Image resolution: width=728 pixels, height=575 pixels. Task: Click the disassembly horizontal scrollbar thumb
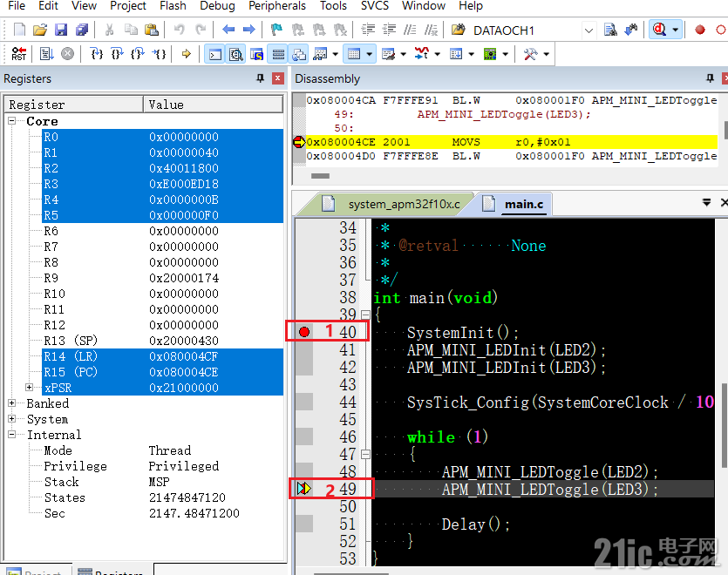point(320,176)
